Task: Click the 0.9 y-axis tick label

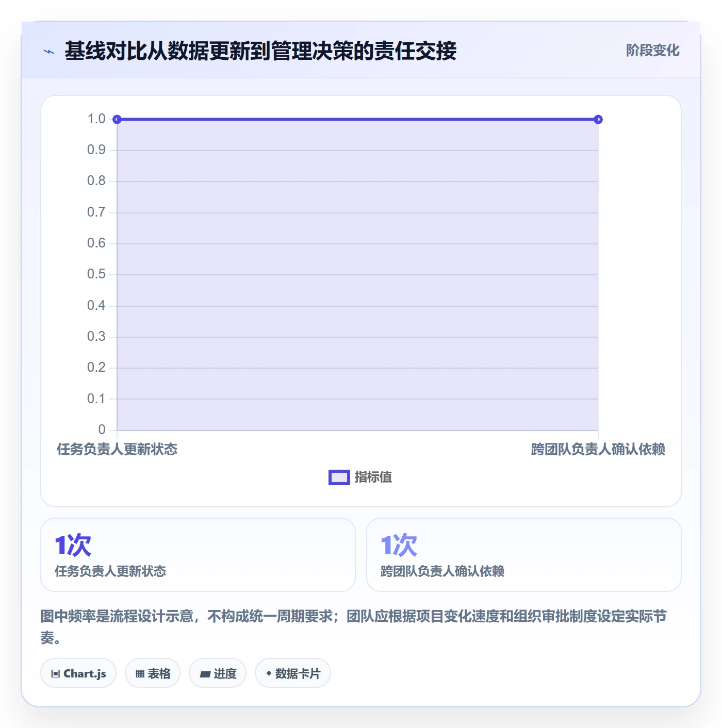Action: click(x=96, y=150)
